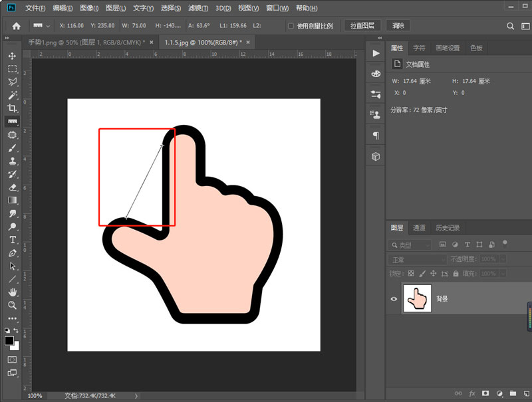The height and width of the screenshot is (402, 532).
Task: Click the 背景 layer thumbnail
Action: coord(417,299)
